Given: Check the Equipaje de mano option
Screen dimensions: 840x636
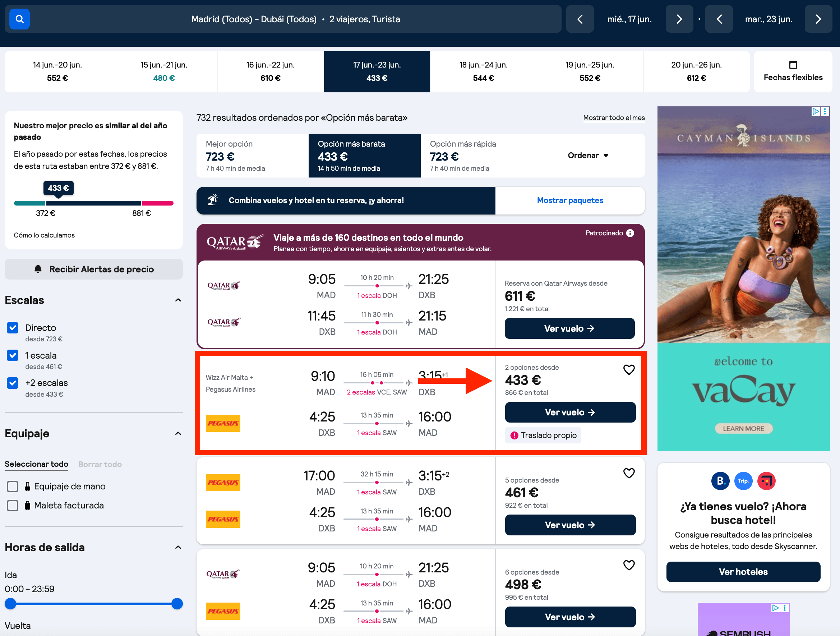Looking at the screenshot, I should click(x=13, y=487).
